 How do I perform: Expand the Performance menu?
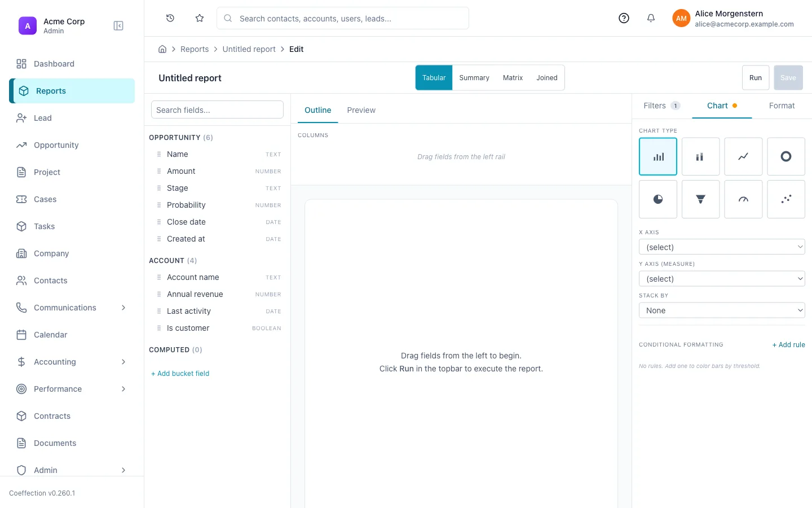point(72,389)
